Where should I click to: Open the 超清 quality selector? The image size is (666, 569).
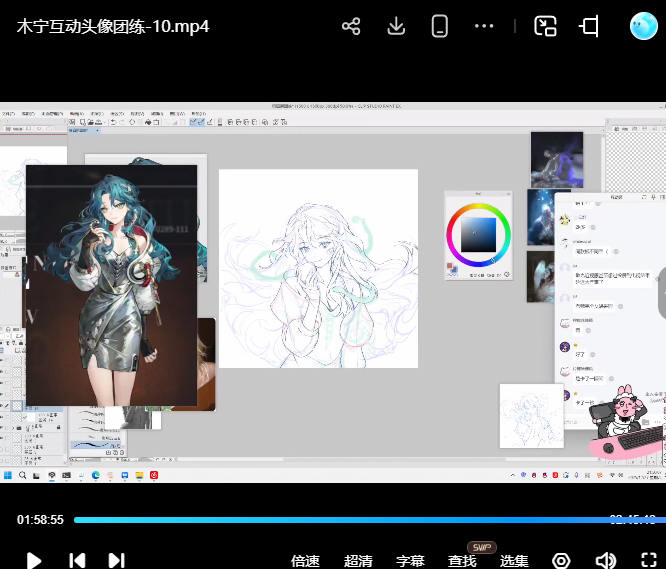[358, 561]
